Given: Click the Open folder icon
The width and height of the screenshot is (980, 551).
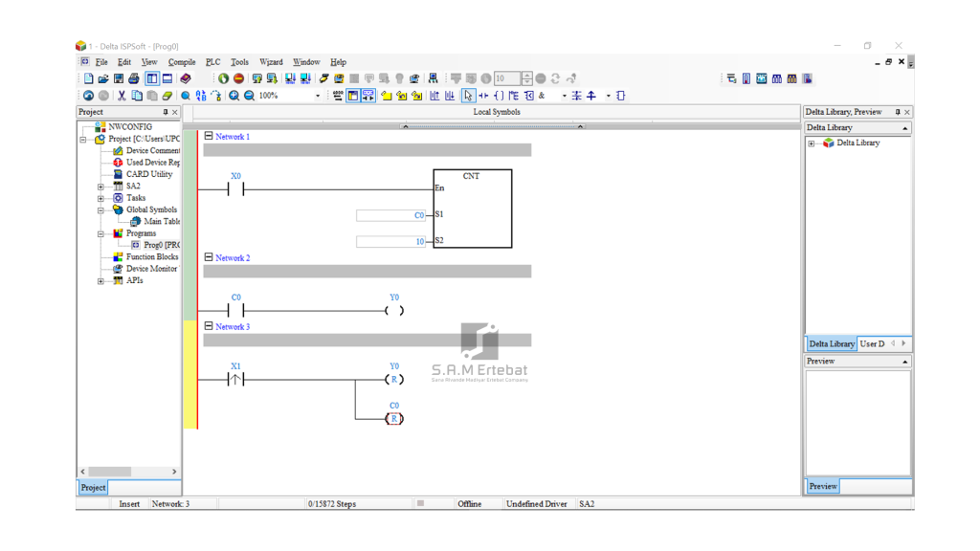Looking at the screenshot, I should point(103,79).
